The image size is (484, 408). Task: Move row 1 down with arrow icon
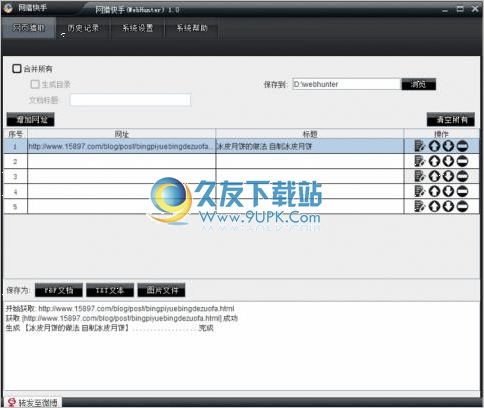point(448,146)
